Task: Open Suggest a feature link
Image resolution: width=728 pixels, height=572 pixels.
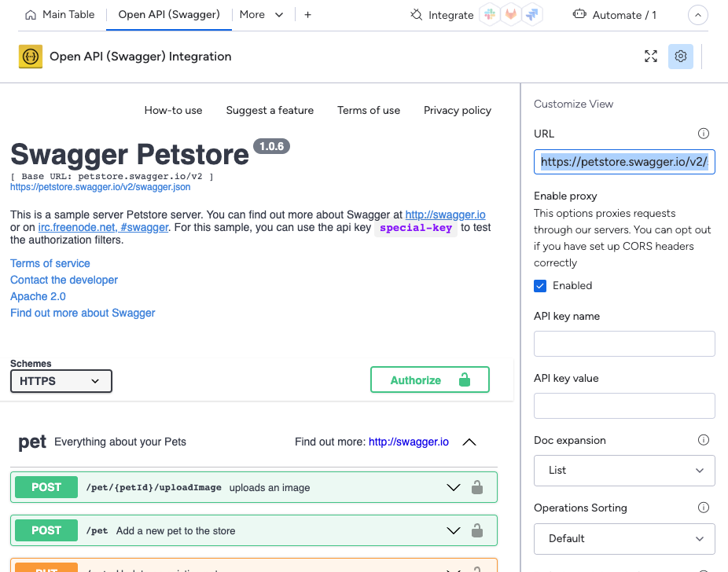Action: [x=270, y=111]
